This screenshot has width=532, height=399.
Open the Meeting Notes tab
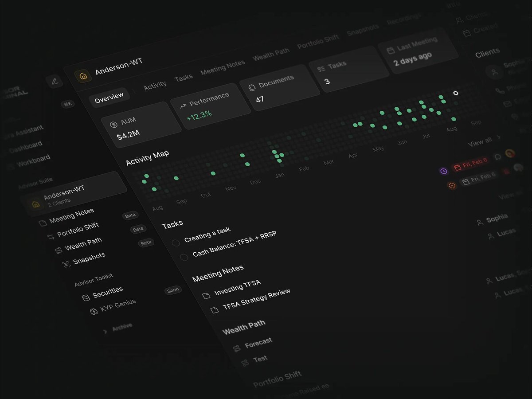(223, 67)
